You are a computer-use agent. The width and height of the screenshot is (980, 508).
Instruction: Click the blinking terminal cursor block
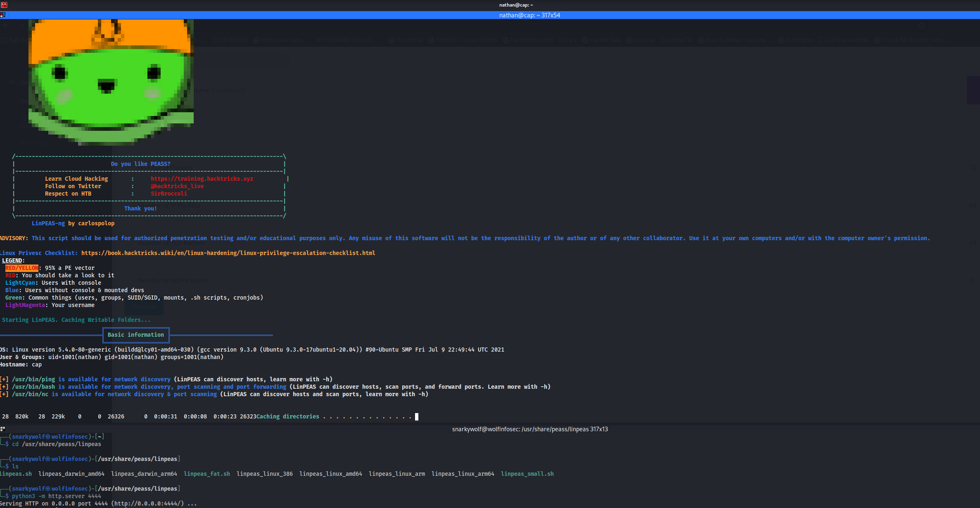tap(417, 417)
